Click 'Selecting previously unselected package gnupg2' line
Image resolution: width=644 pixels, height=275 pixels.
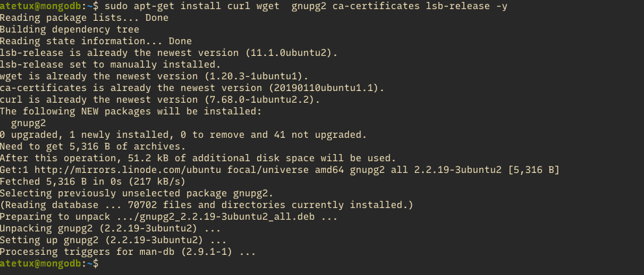128,193
